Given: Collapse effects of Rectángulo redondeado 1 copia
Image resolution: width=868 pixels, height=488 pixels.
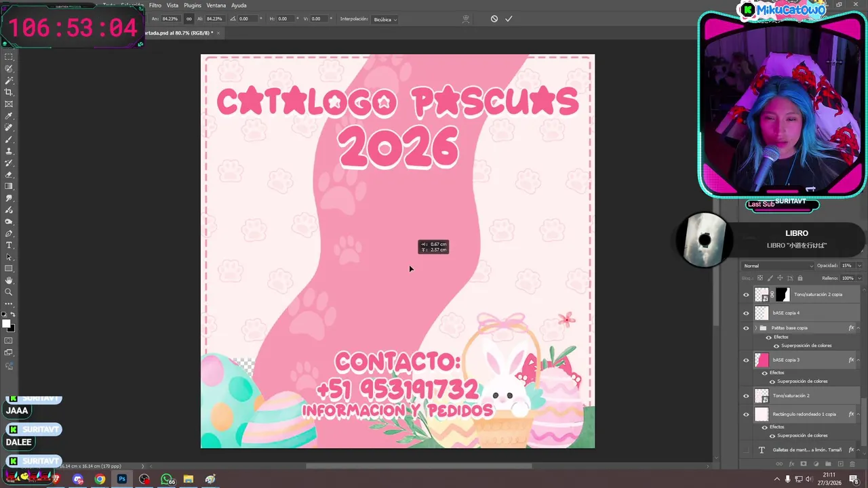Looking at the screenshot, I should click(x=859, y=414).
